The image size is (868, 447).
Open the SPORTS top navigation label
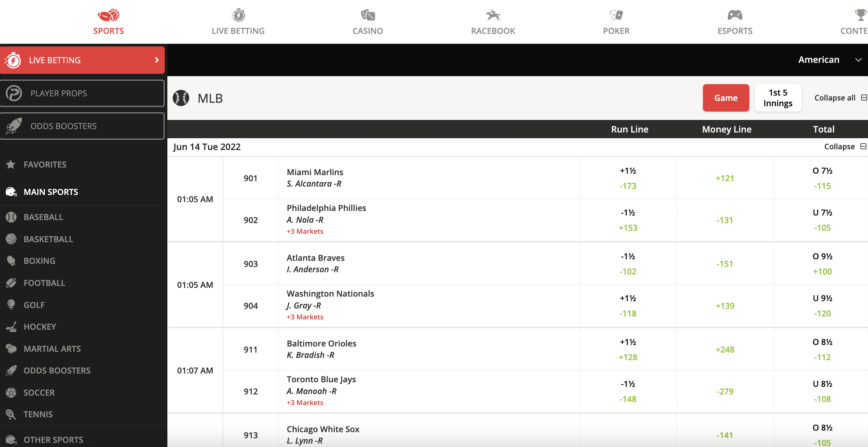[x=108, y=31]
